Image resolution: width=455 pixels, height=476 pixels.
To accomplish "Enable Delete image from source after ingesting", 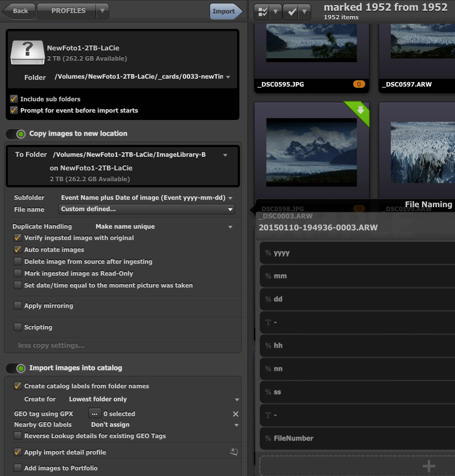I will tap(18, 261).
